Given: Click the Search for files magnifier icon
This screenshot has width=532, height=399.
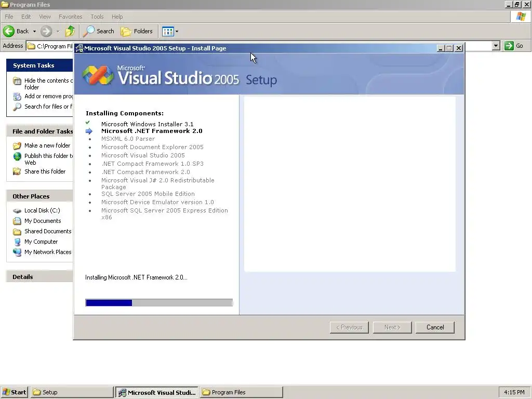Looking at the screenshot, I should click(x=17, y=107).
